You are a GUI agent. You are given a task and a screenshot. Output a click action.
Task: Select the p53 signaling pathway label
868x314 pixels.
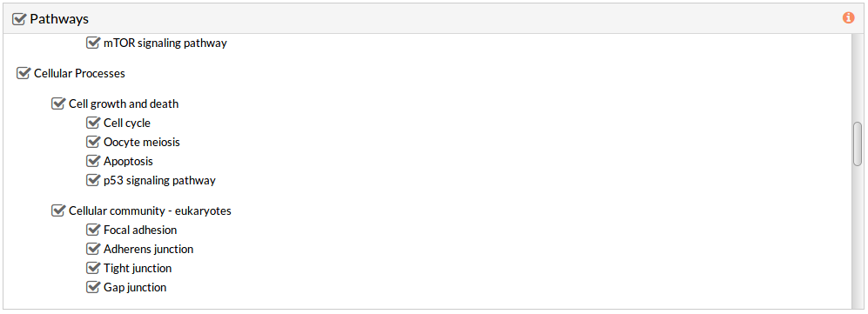tap(159, 181)
